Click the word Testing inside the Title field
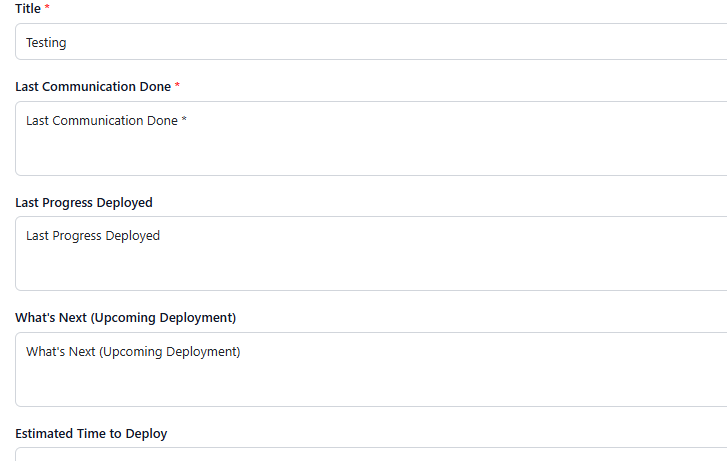 pyautogui.click(x=46, y=43)
